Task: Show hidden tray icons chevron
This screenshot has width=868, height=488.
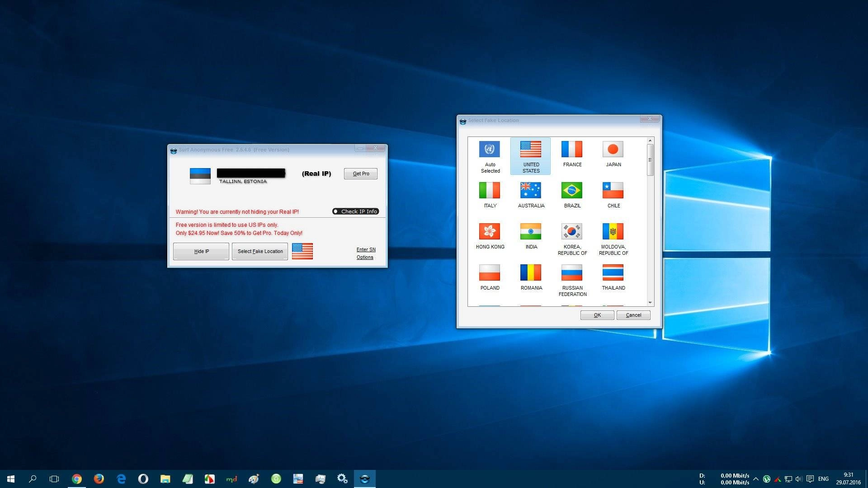Action: [x=756, y=479]
